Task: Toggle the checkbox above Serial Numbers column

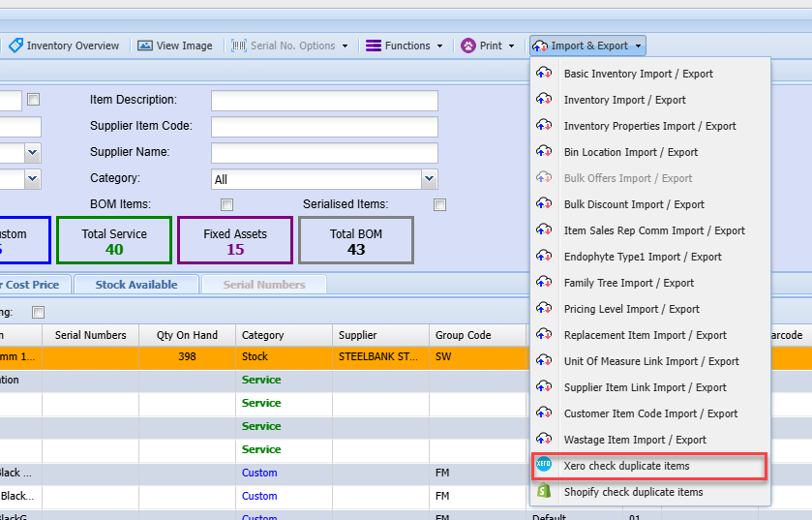Action: pos(39,312)
